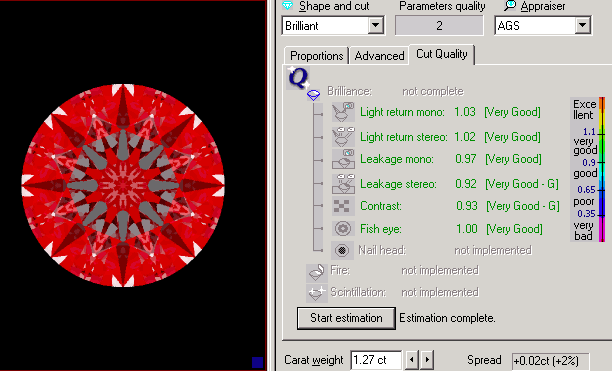The image size is (612, 371).
Task: Click the Fish eye icon
Action: pos(343,228)
